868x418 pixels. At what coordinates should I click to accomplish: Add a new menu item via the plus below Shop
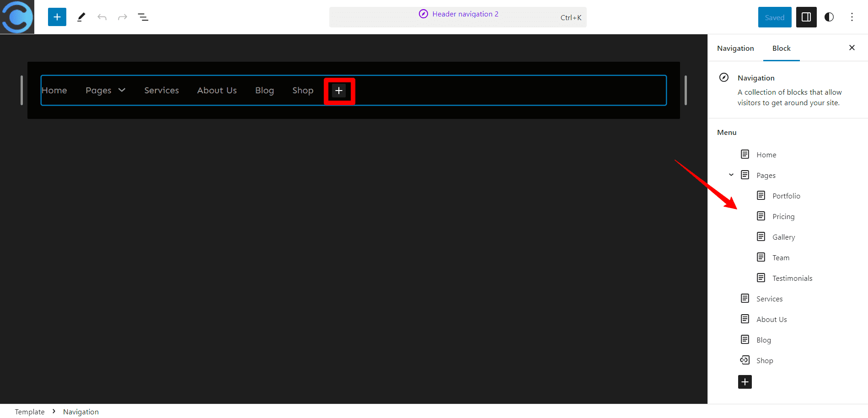click(745, 382)
